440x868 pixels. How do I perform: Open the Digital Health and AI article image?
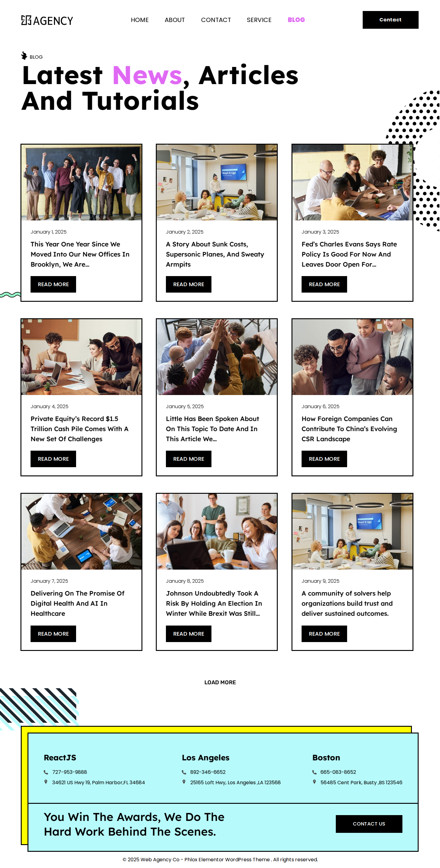pyautogui.click(x=81, y=531)
